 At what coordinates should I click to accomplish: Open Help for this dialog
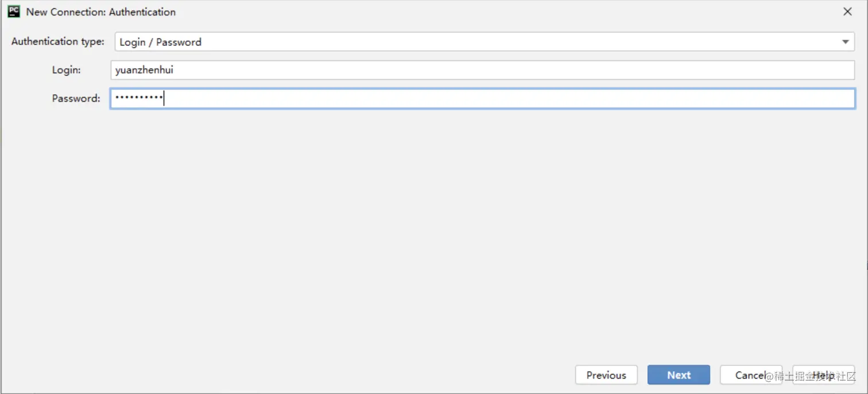coord(823,375)
